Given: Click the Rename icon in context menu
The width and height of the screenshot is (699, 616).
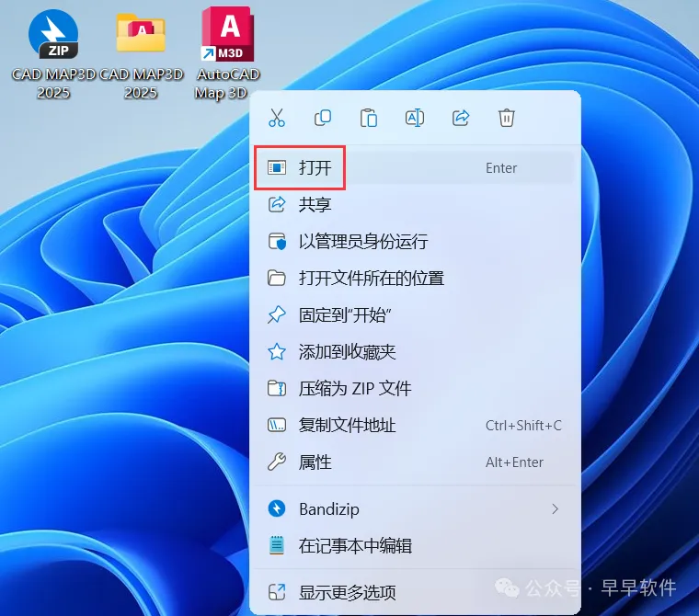Looking at the screenshot, I should (x=415, y=118).
